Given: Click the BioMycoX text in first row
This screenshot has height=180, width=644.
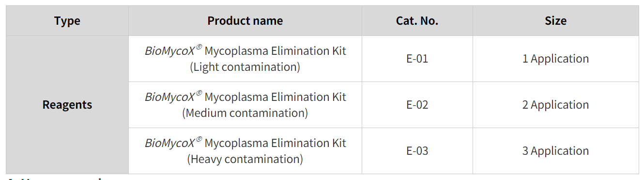Looking at the screenshot, I should [170, 51].
